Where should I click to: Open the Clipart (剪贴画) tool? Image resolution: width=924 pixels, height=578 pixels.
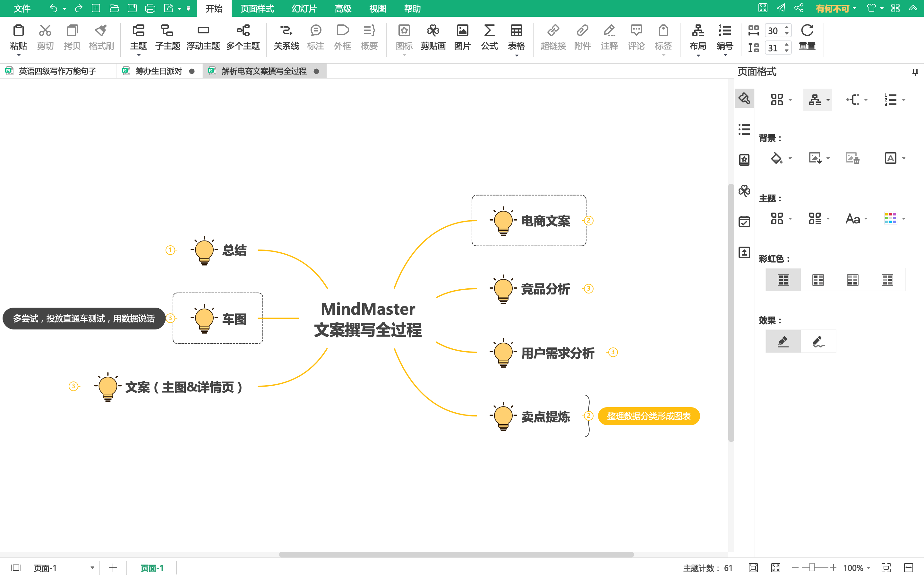(433, 37)
